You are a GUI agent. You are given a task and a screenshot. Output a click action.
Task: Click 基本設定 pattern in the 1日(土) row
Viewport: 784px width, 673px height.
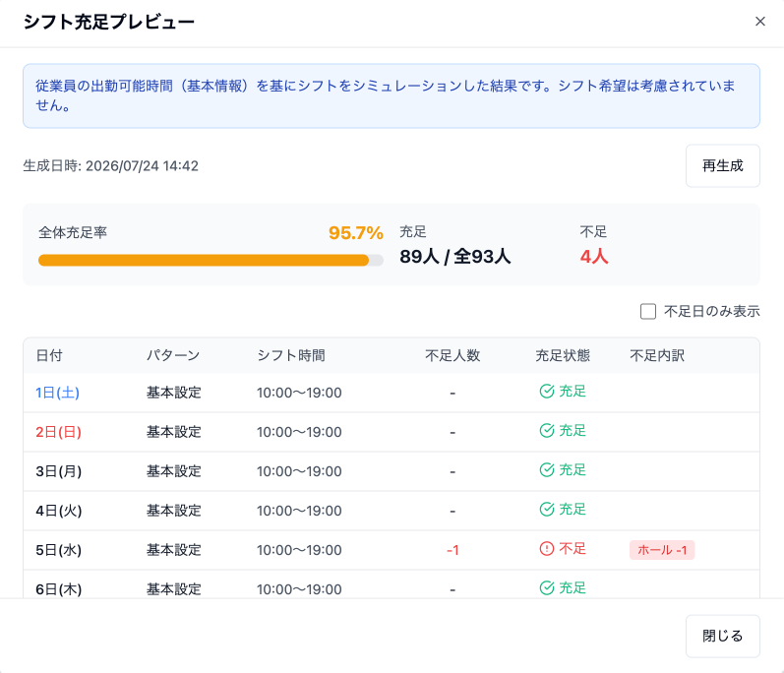173,393
